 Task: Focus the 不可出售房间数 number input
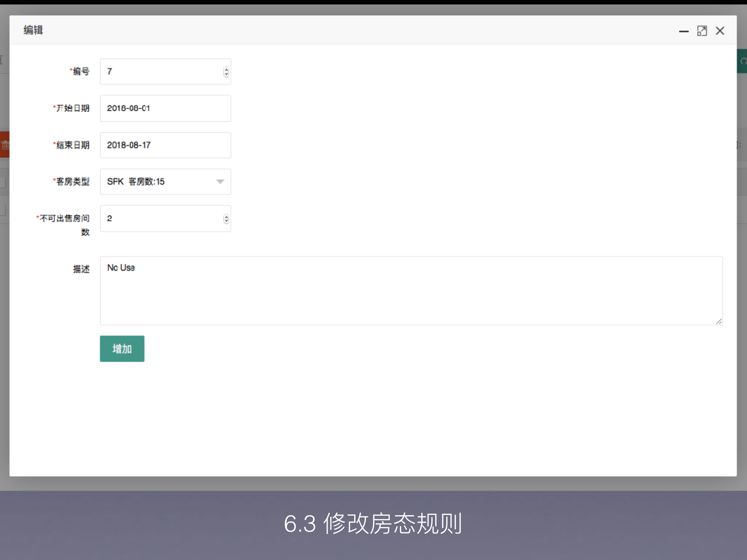pyautogui.click(x=161, y=219)
